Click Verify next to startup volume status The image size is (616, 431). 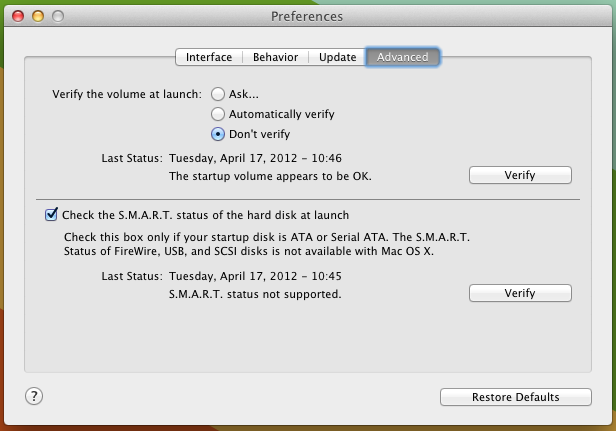(520, 175)
